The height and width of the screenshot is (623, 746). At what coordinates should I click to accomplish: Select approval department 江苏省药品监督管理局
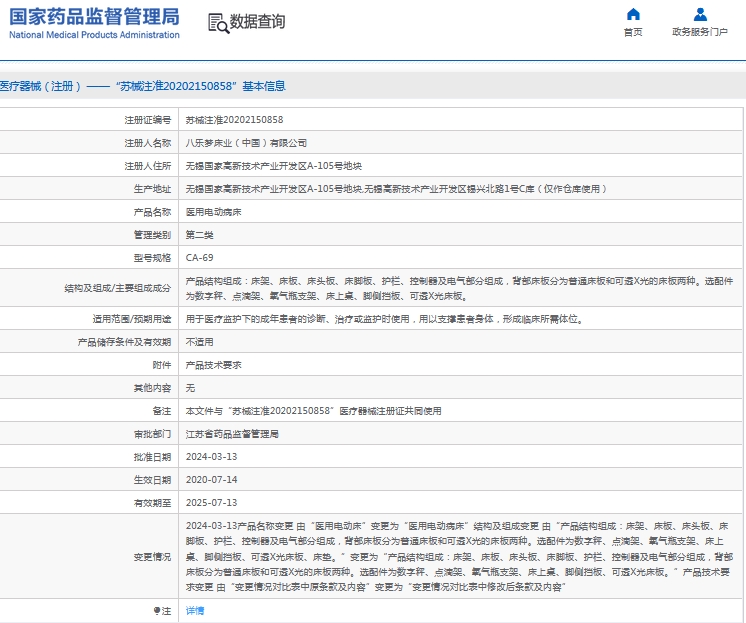coord(232,434)
